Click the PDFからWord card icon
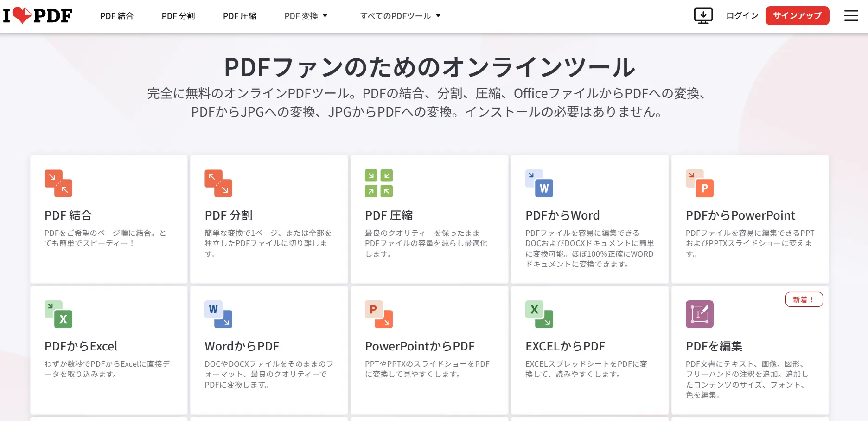This screenshot has height=421, width=868. click(x=539, y=183)
